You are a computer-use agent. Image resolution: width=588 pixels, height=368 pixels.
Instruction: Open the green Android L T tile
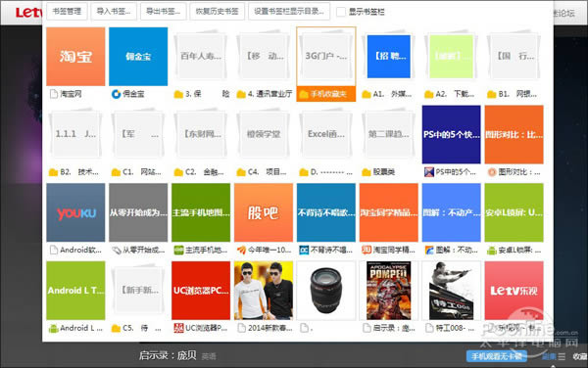75,291
